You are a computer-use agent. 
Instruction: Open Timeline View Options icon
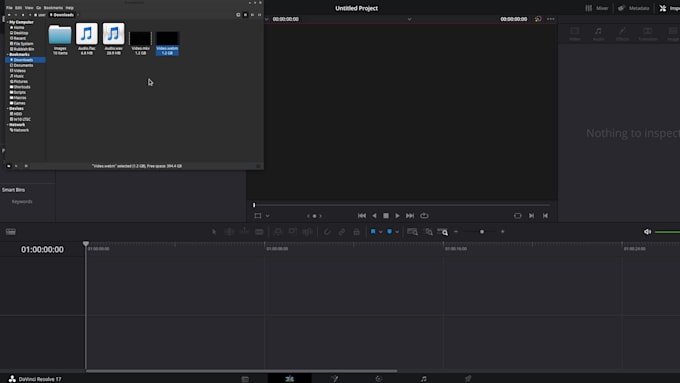[11, 232]
